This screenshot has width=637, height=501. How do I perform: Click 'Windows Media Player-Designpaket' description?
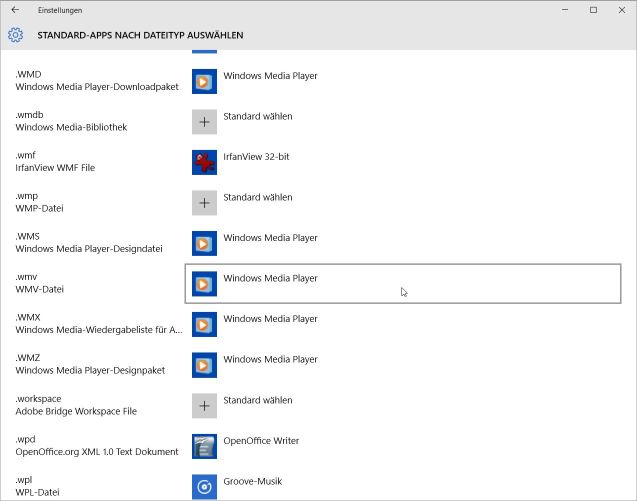click(90, 371)
